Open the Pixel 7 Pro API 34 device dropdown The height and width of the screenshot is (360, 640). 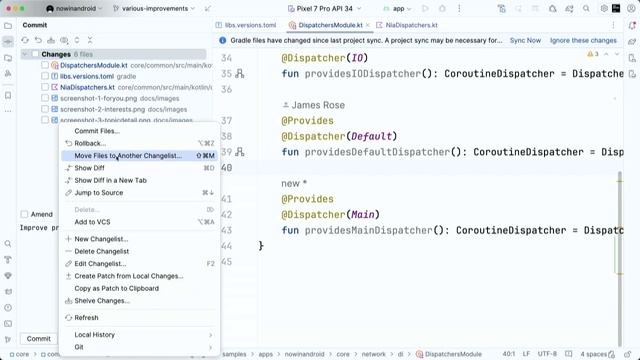(x=324, y=9)
